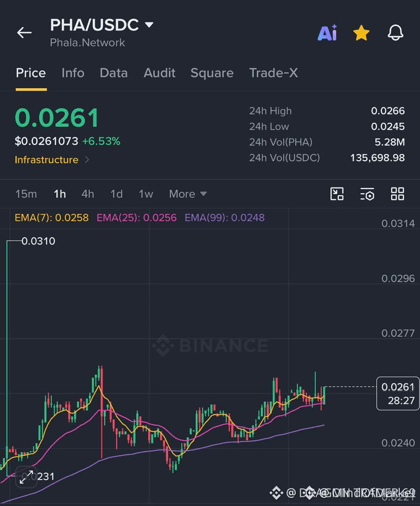This screenshot has width=420, height=506.
Task: Select the 1w chart interval
Action: tap(146, 194)
